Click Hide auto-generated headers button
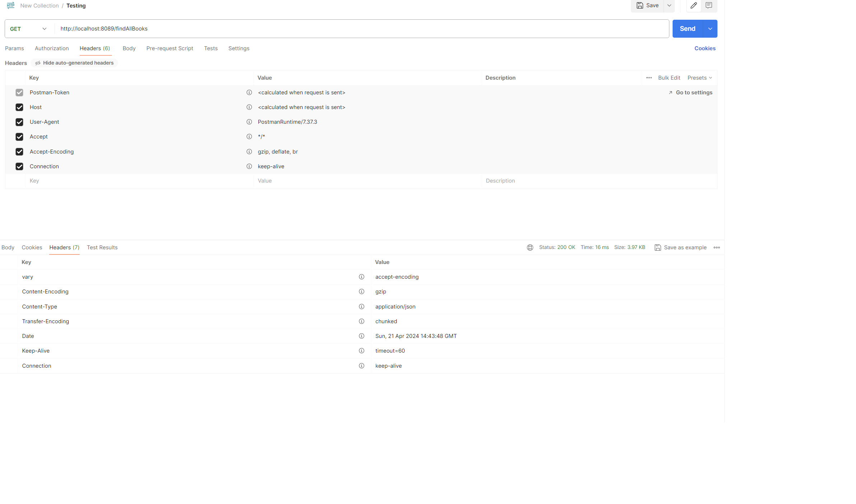Viewport: 856px width, 504px height. click(74, 63)
